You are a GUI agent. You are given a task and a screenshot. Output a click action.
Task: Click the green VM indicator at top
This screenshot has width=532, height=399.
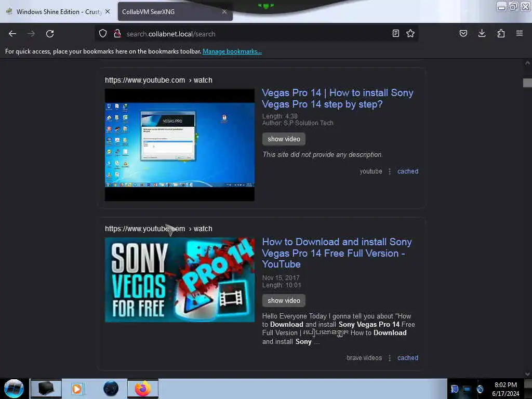point(265,6)
